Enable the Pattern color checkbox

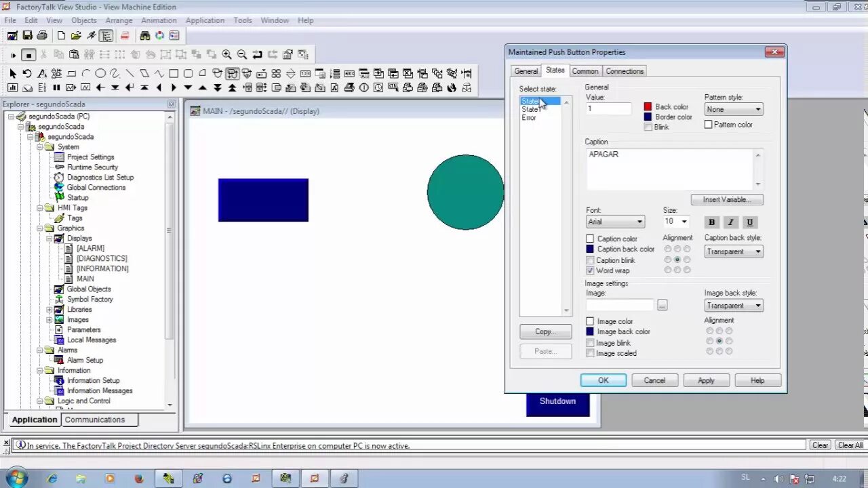click(708, 125)
